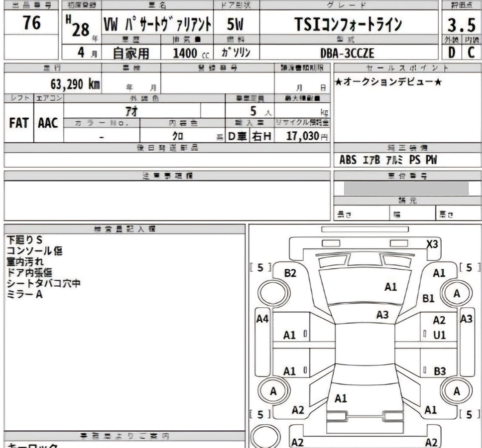Image resolution: width=482 pixels, height=448 pixels.
Task: Click the car name "VW パサートヴァリアント"
Action: click(157, 24)
